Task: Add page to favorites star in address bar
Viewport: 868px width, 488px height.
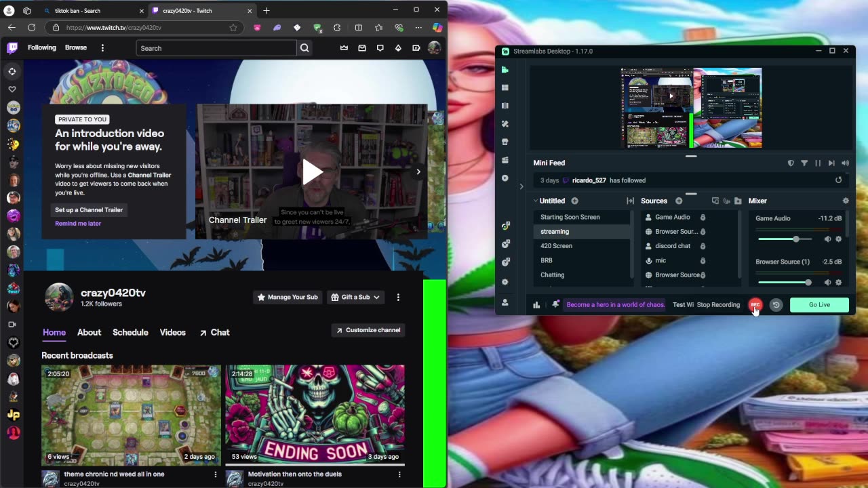Action: coord(233,28)
